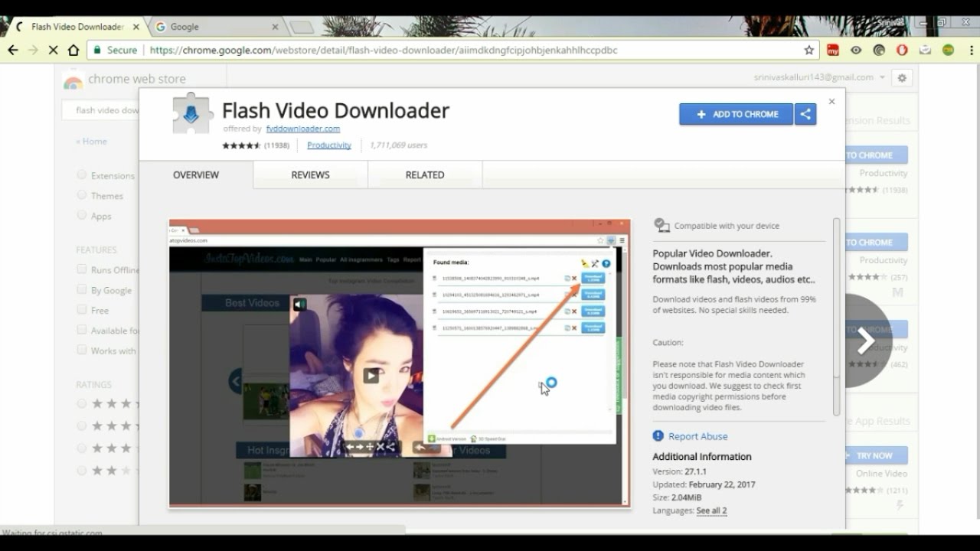Click the eye extension icon in toolbar
Screen dimensions: 980x551
(856, 50)
